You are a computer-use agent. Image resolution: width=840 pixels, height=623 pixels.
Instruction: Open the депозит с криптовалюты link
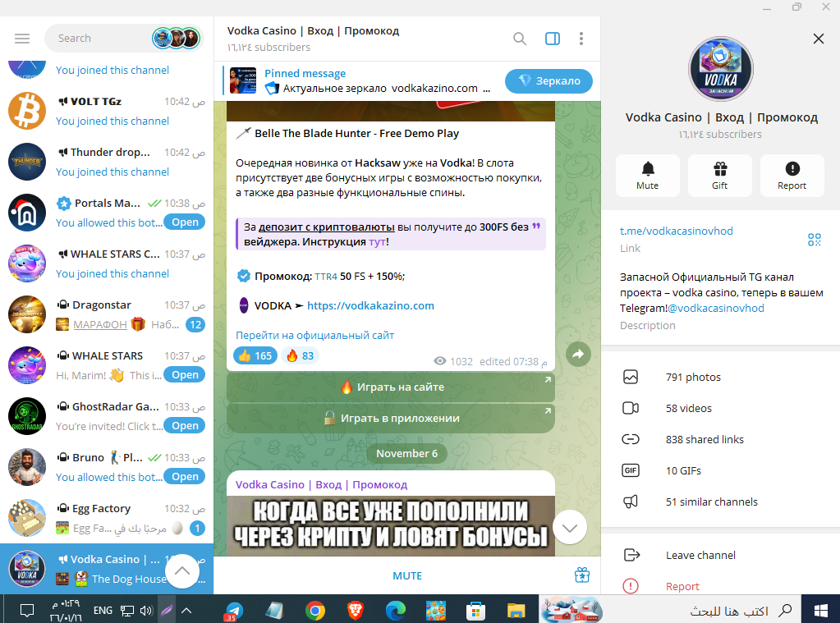coord(326,227)
